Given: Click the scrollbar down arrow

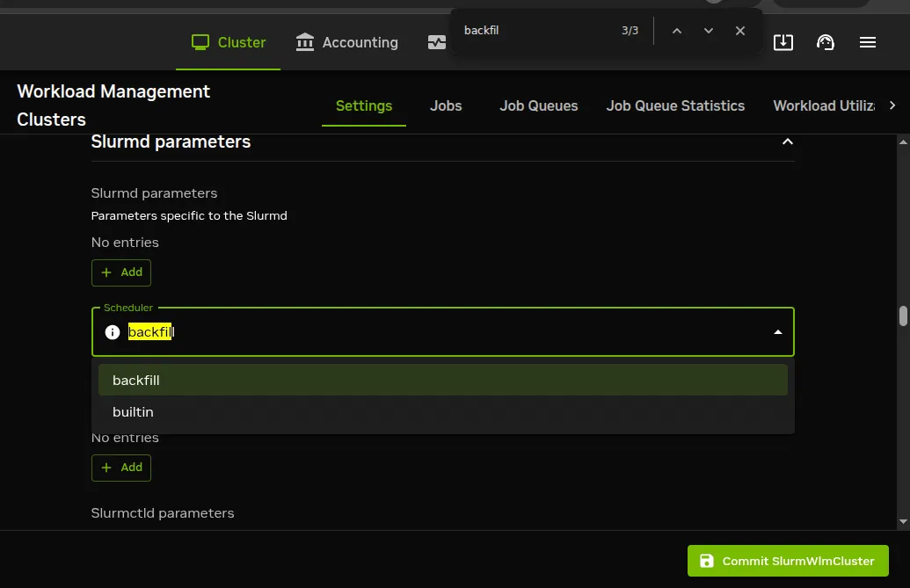Looking at the screenshot, I should [903, 521].
